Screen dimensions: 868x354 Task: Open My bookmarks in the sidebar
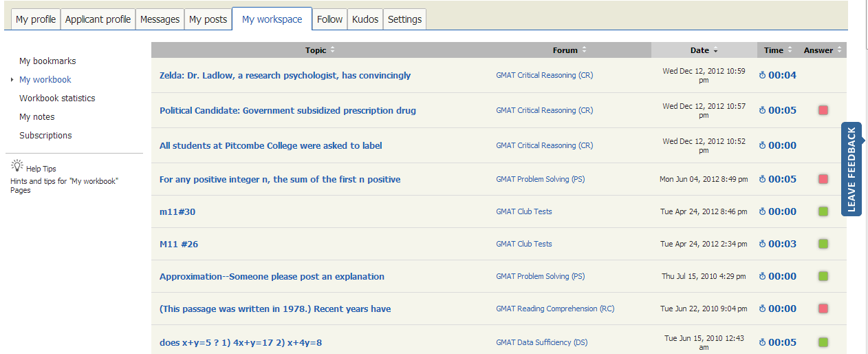(47, 61)
